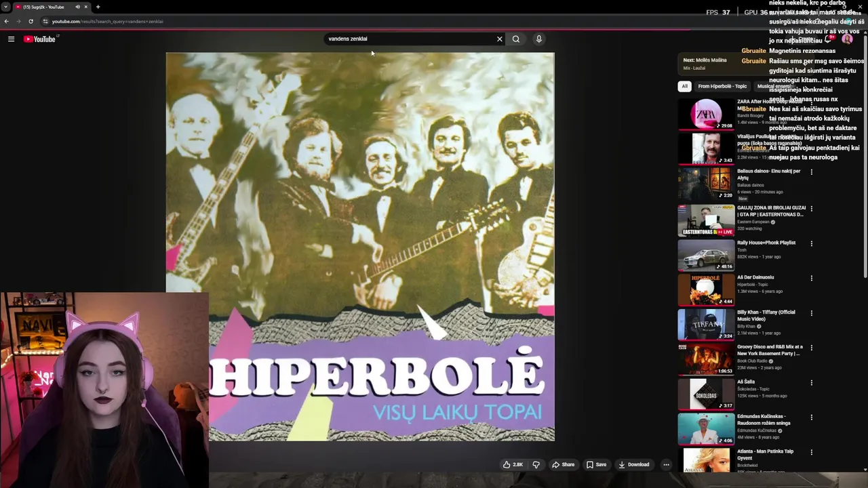Open options for Atlanta - Man Patinka Taip Gyventi
This screenshot has width=868, height=488.
point(811,452)
